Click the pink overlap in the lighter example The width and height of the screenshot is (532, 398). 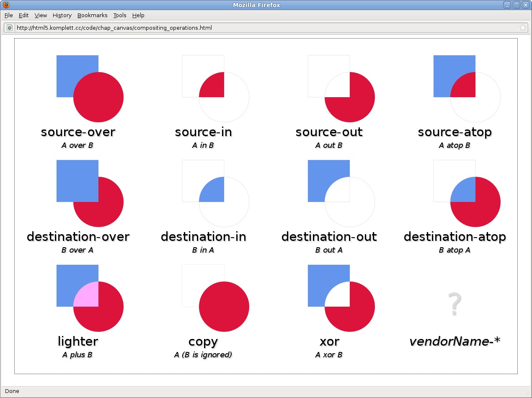(86, 294)
